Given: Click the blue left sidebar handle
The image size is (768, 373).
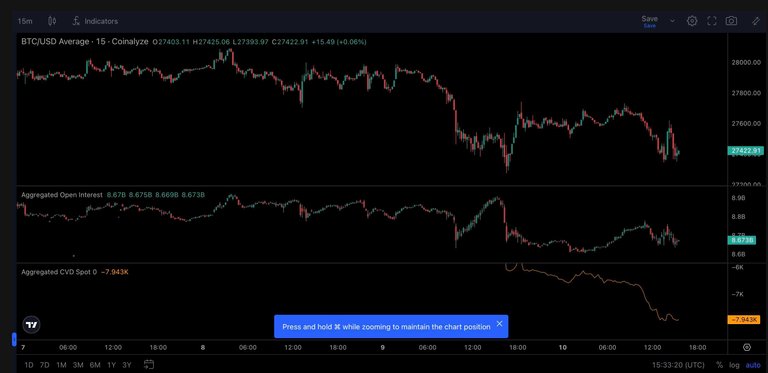Looking at the screenshot, I should tap(14, 339).
